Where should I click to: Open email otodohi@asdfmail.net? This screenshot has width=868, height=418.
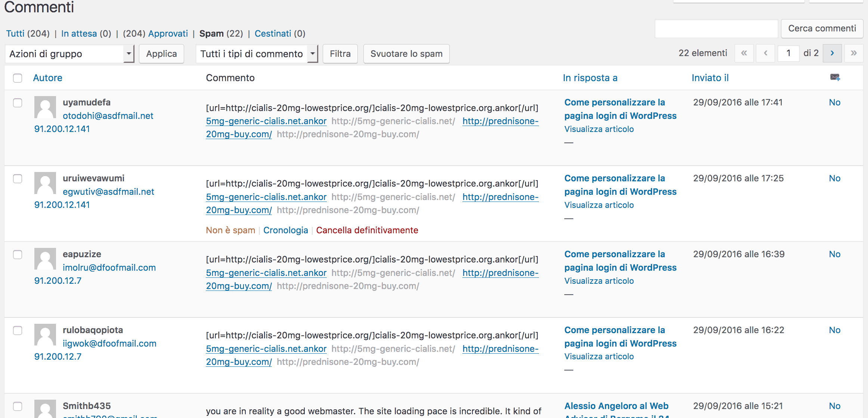(x=108, y=116)
